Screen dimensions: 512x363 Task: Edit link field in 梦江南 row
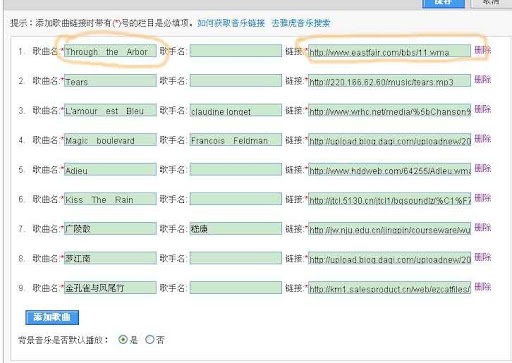click(389, 258)
